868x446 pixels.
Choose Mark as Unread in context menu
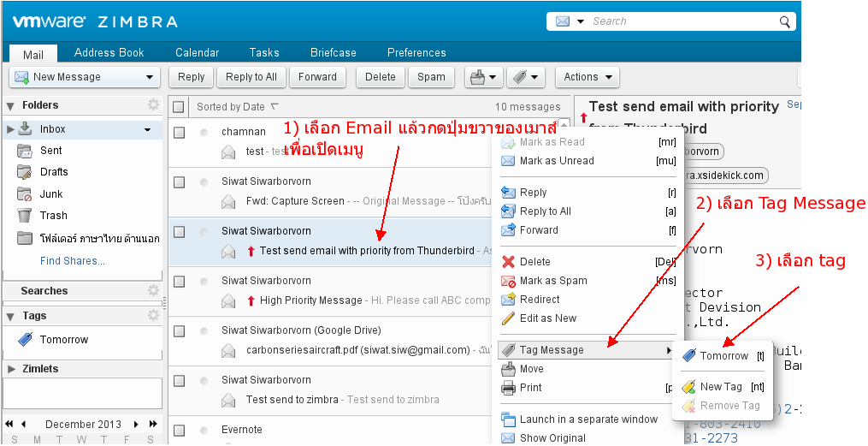(x=588, y=161)
